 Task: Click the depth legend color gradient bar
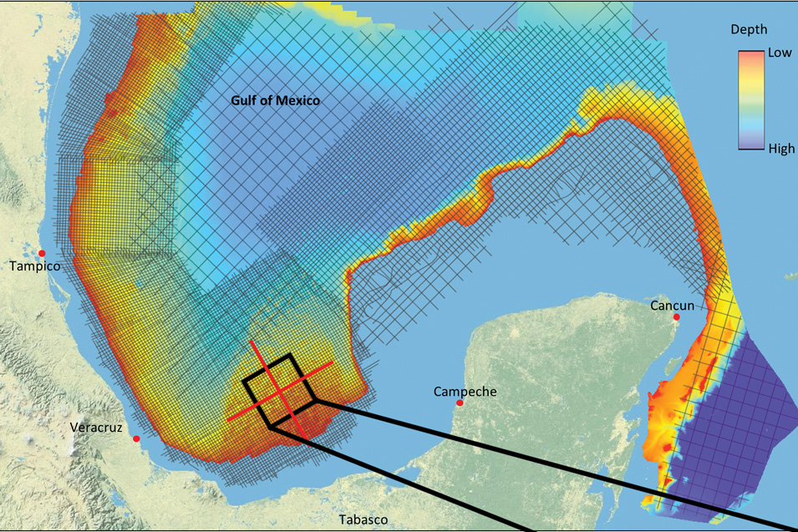(749, 100)
